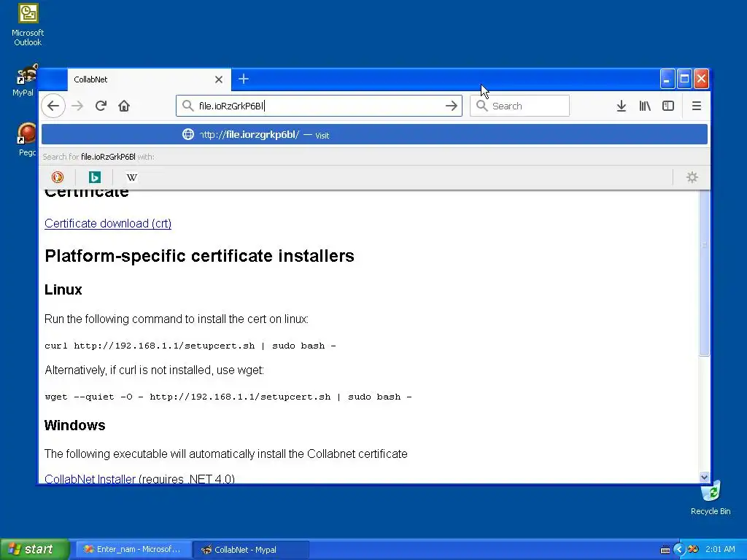Open the hamburger application menu
The height and width of the screenshot is (560, 747).
click(696, 106)
